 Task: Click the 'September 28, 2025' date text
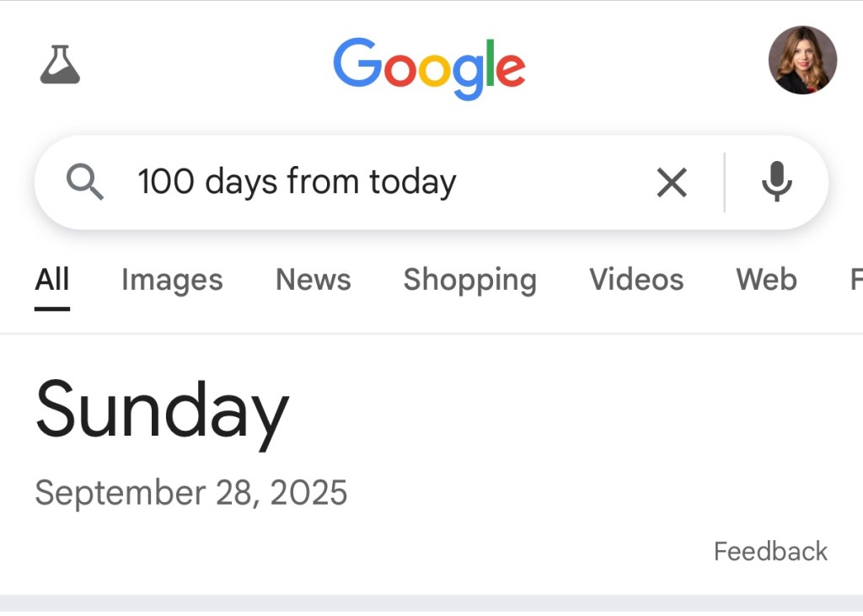coord(191,493)
